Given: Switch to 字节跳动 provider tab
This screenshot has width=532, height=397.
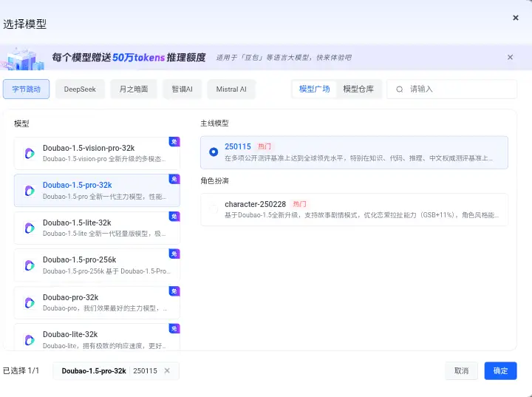Looking at the screenshot, I should 26,89.
